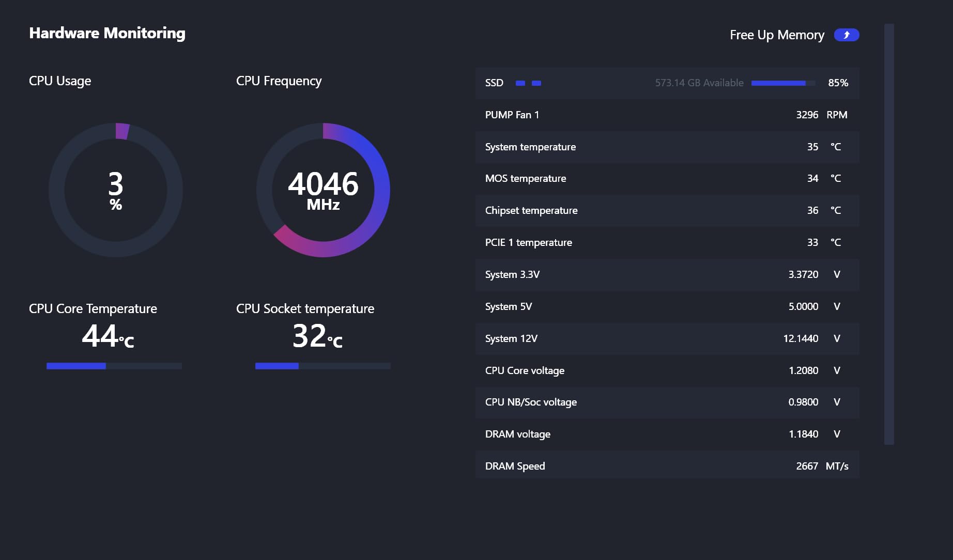Click the CPU Socket temperature bar
This screenshot has width=953, height=560.
(322, 366)
